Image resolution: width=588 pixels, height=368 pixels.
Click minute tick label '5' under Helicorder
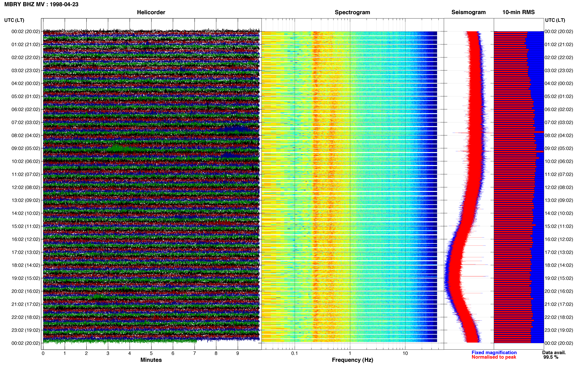pyautogui.click(x=151, y=353)
